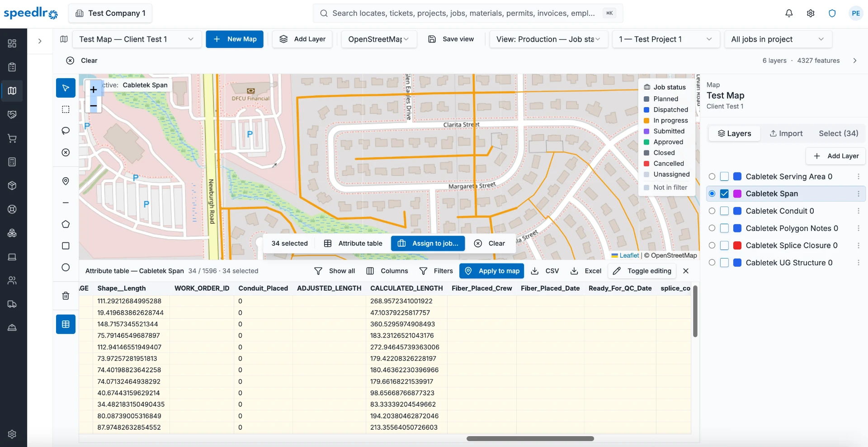
Task: Open Filters in attribute table
Action: point(436,271)
